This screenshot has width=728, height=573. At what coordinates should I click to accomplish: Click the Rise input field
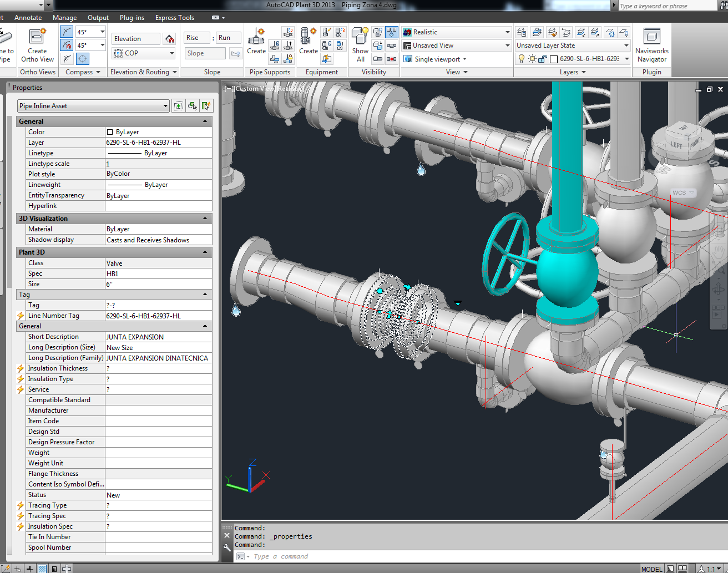tap(197, 38)
